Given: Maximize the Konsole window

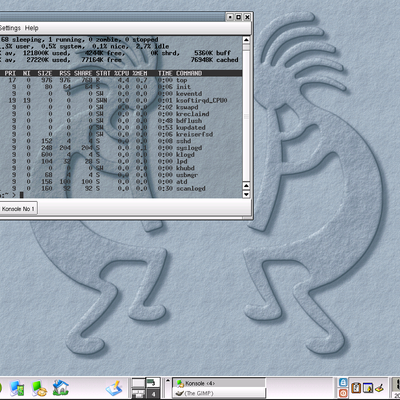Looking at the screenshot, I should [x=239, y=17].
